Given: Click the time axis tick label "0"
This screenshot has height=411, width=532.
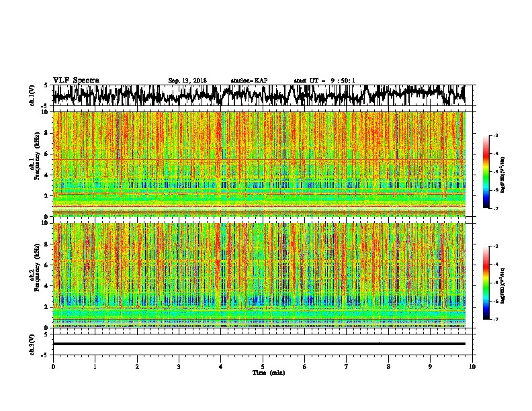Looking at the screenshot, I should [x=53, y=367].
